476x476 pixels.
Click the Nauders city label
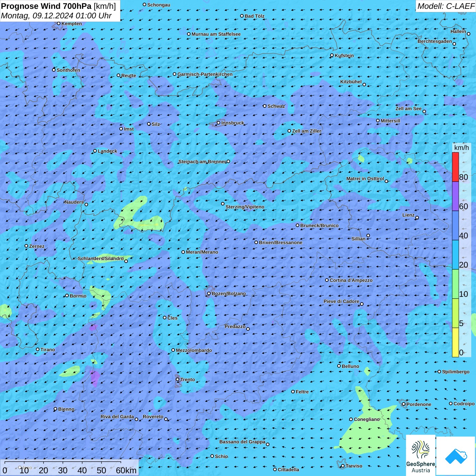(x=74, y=202)
